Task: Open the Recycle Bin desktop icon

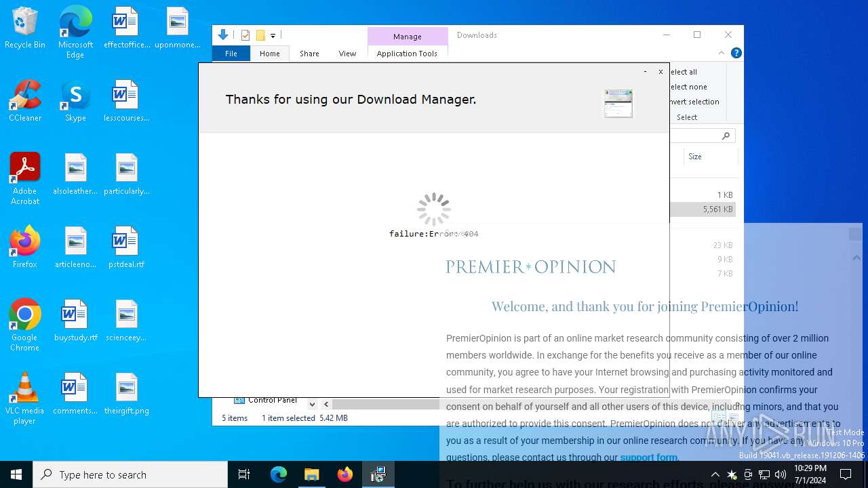Action: click(25, 28)
